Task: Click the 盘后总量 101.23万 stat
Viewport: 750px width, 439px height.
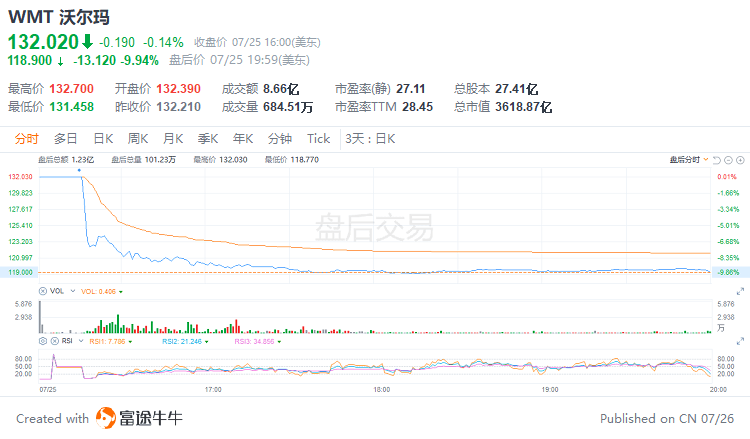Action: tap(143, 160)
